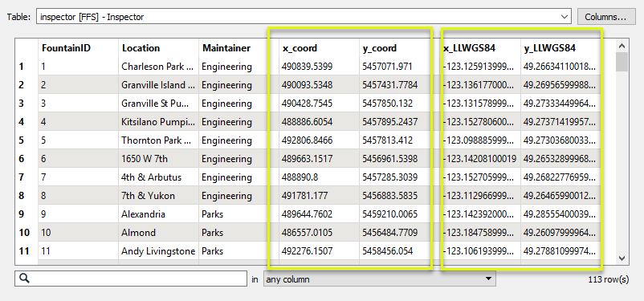The width and height of the screenshot is (644, 301).
Task: Click the magnifier search icon
Action: pos(24,279)
